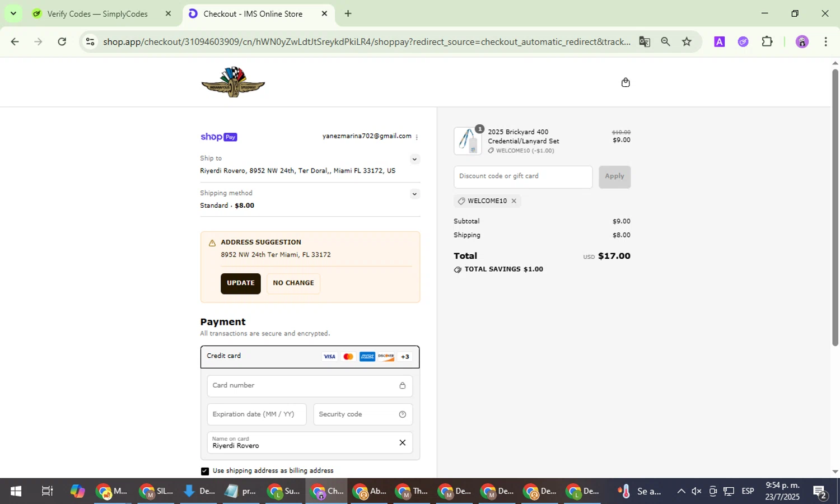
Task: Switch to Checkout IMS Online Store tab
Action: click(x=252, y=14)
